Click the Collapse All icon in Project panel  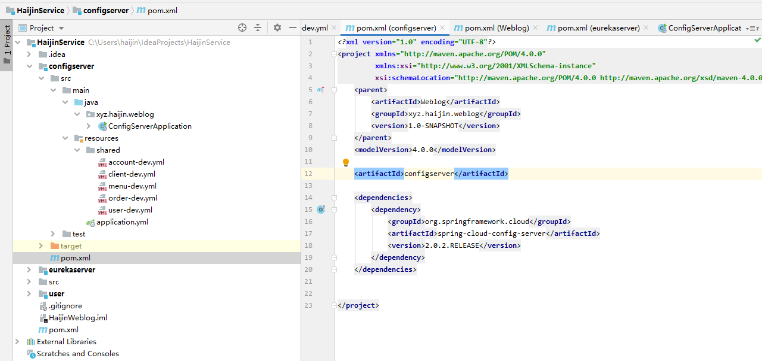[258, 28]
